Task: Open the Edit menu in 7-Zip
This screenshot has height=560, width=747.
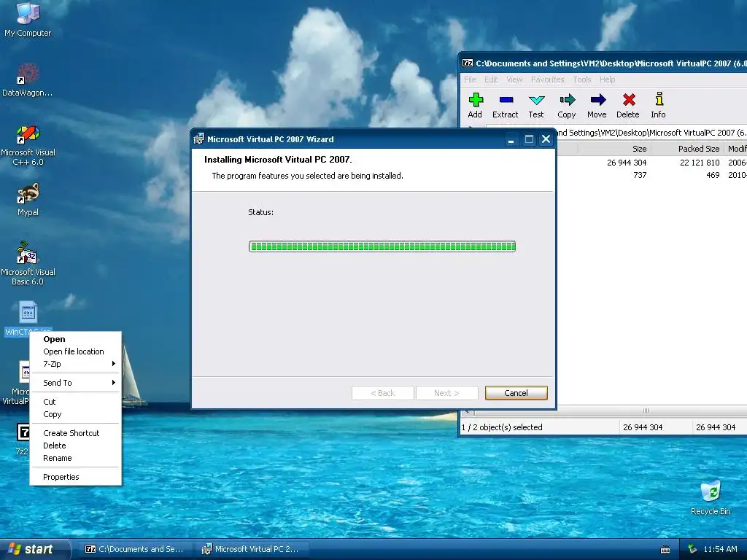Action: click(491, 79)
